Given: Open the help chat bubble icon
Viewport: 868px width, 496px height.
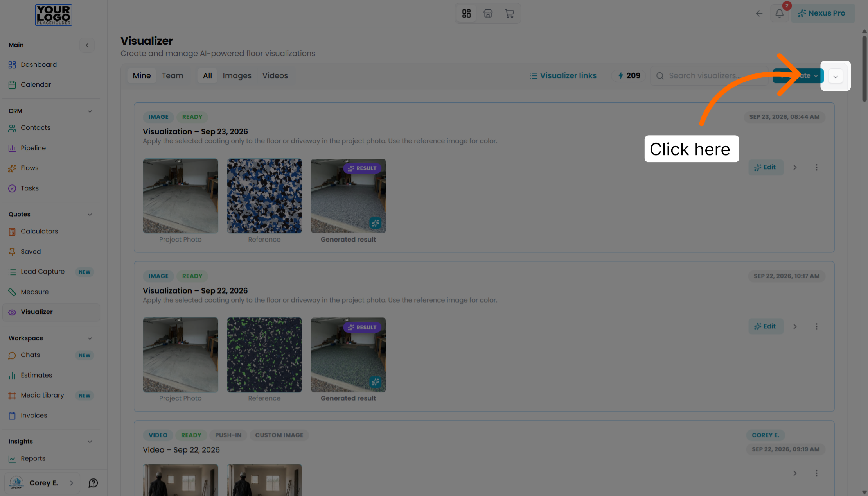Looking at the screenshot, I should (x=93, y=483).
